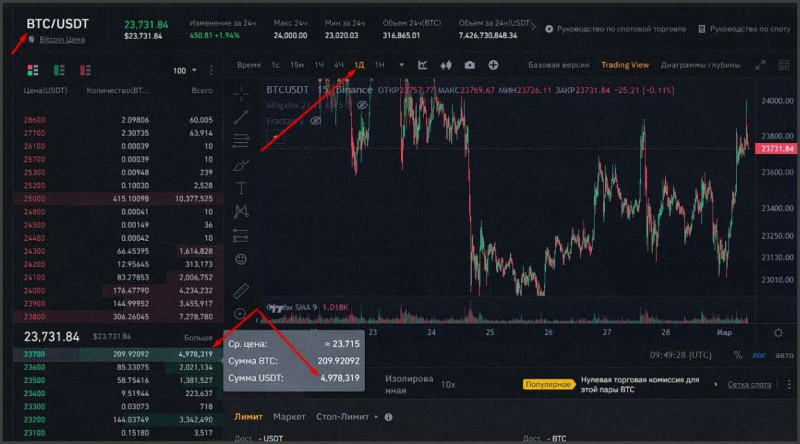The width and height of the screenshot is (800, 444).
Task: Select 1с time interval
Action: coord(276,65)
